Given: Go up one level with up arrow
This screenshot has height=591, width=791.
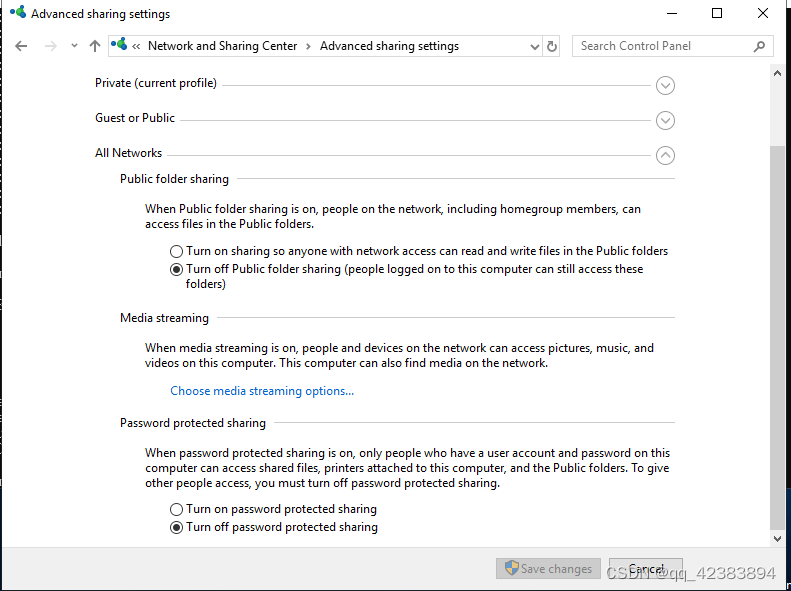Looking at the screenshot, I should (x=94, y=46).
